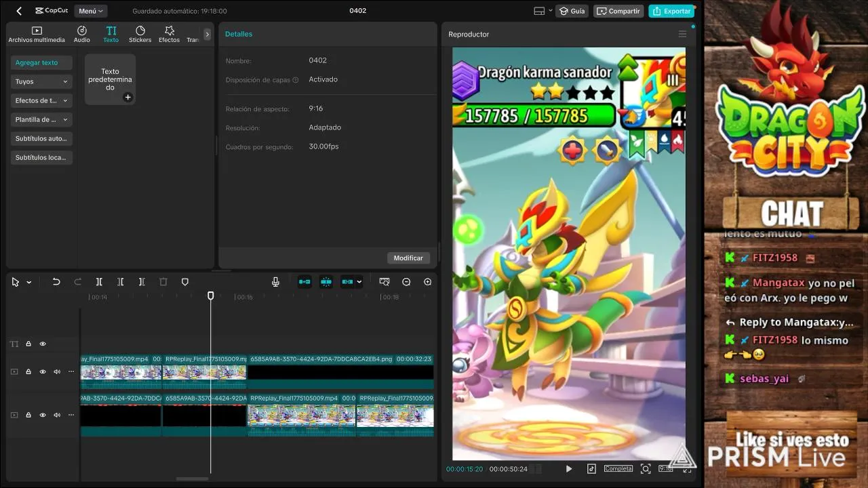This screenshot has width=868, height=488.
Task: Hide the lower video track
Action: 43,415
